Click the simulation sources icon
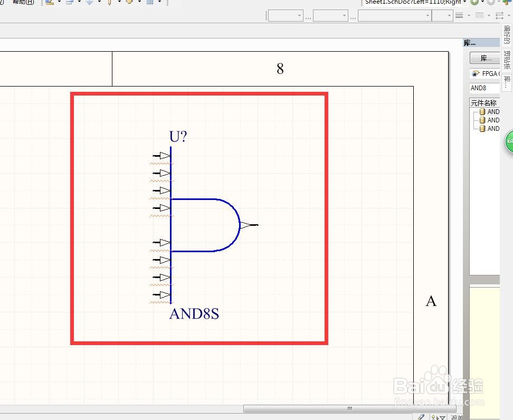The width and height of the screenshot is (513, 420). point(129,2)
